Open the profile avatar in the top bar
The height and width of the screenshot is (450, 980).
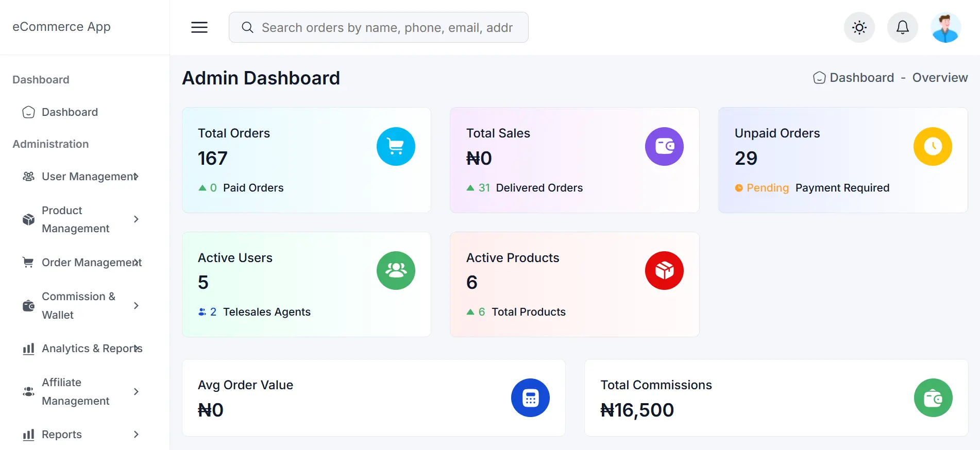[x=946, y=27]
